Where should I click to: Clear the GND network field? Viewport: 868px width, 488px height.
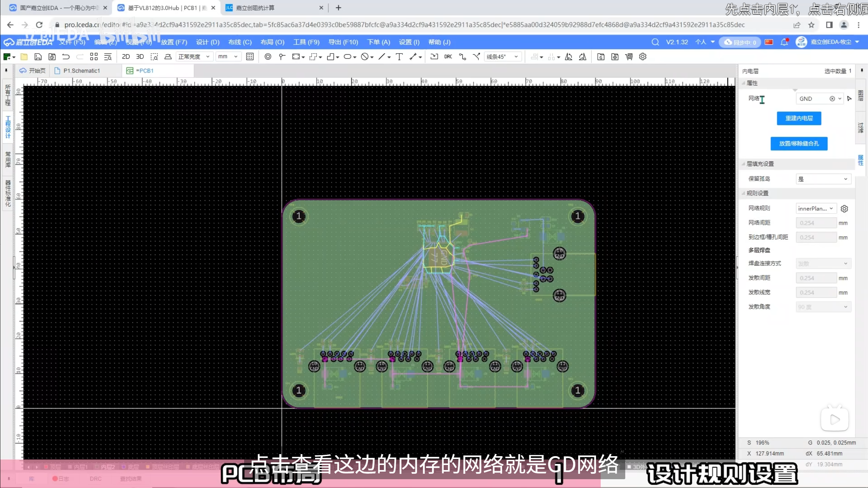[832, 99]
